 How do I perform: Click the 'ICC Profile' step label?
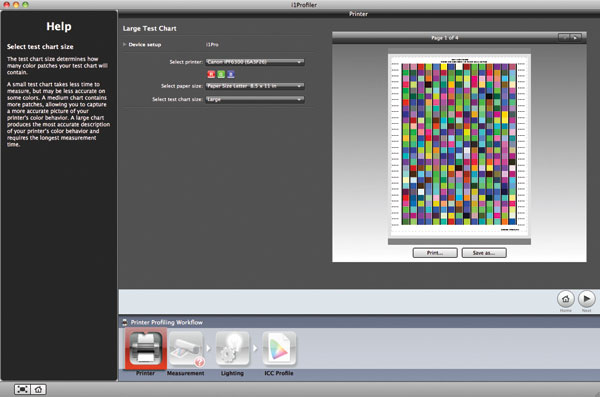pos(279,373)
